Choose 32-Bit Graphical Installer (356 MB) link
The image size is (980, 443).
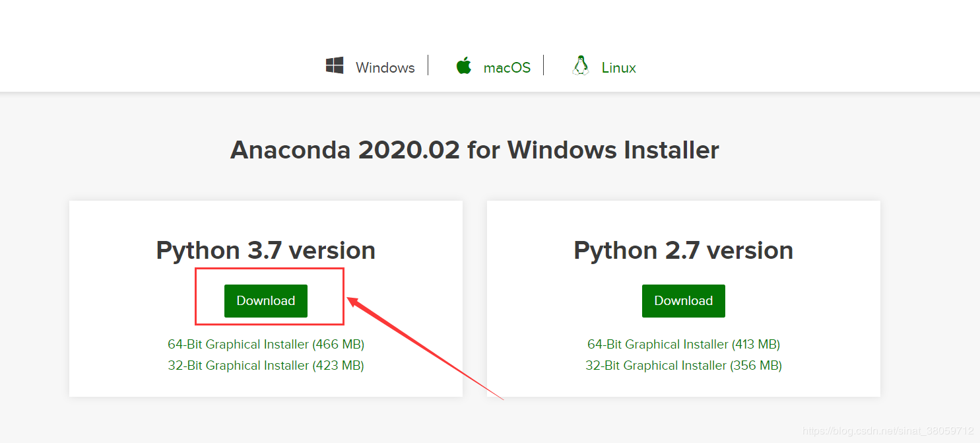[683, 366]
